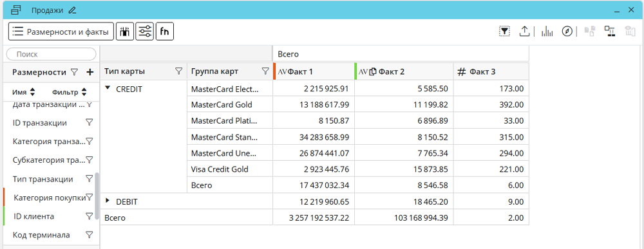Screen dimensions: 644x249
Task: Select the Факт 1 column header
Action: click(314, 71)
